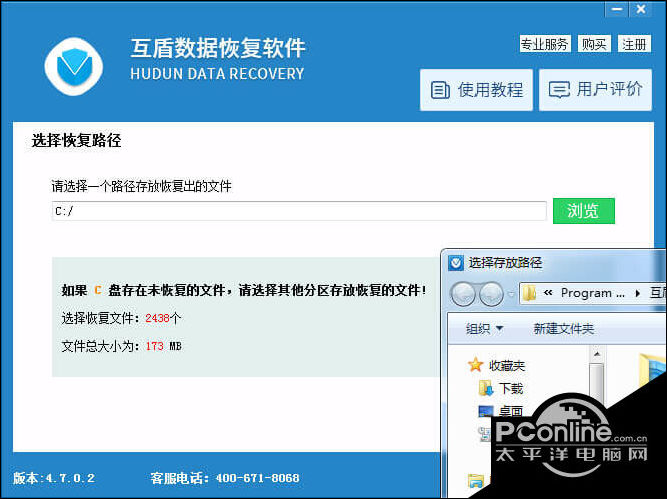Open the recent locations dropdown arrow

click(x=511, y=294)
